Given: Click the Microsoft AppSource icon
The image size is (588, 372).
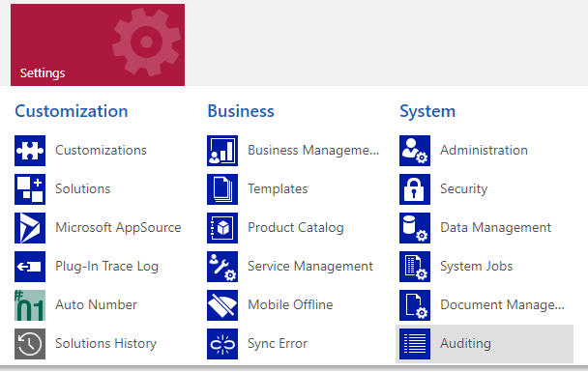Looking at the screenshot, I should coord(30,228).
